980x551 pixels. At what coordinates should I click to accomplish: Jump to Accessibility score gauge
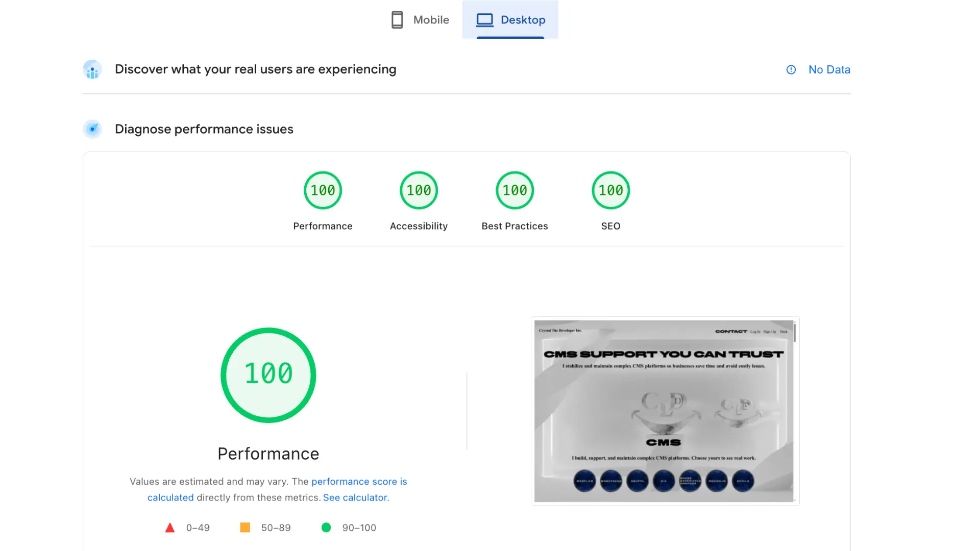click(419, 190)
